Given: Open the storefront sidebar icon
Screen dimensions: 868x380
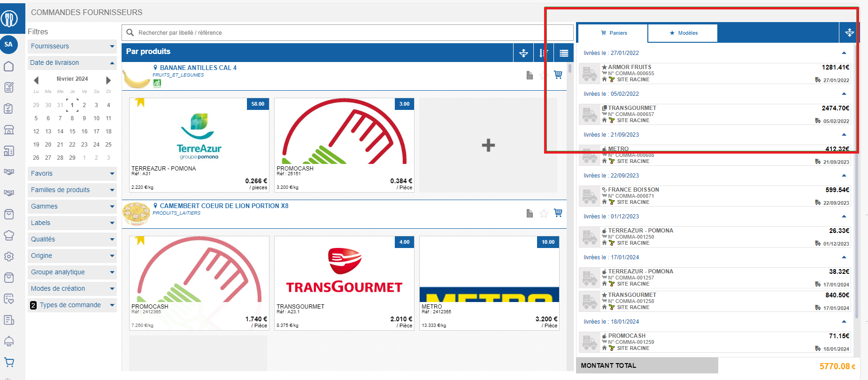Looking at the screenshot, I should [x=9, y=130].
